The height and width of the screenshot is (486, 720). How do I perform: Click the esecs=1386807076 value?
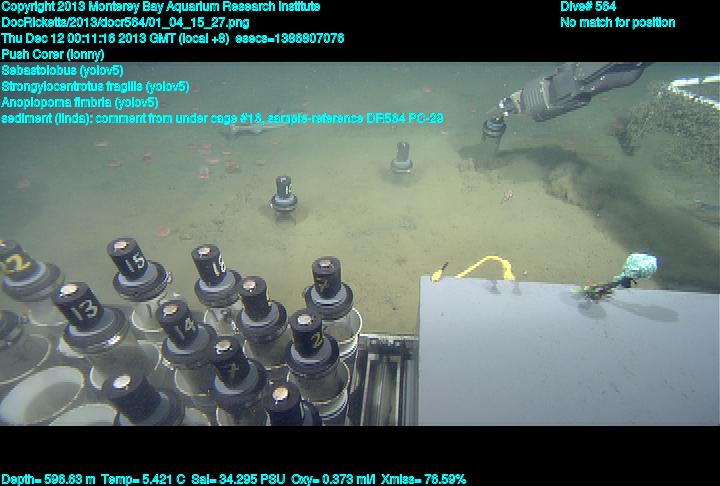pos(289,38)
